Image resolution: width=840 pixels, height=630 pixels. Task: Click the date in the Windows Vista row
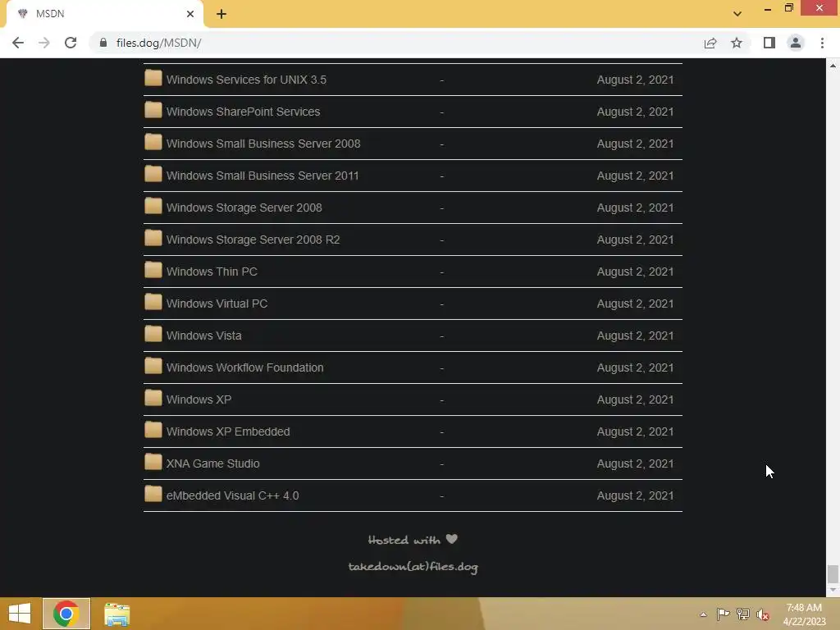[636, 336]
